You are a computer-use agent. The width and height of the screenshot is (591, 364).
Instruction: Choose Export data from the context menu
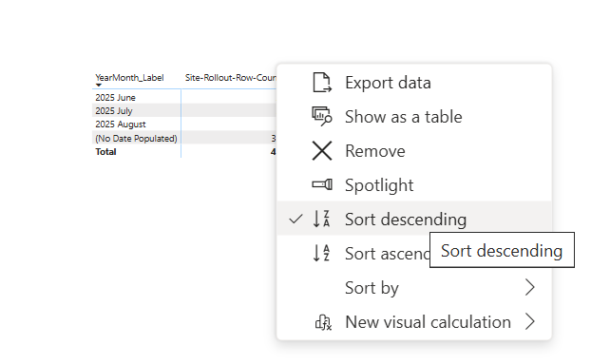(x=414, y=83)
